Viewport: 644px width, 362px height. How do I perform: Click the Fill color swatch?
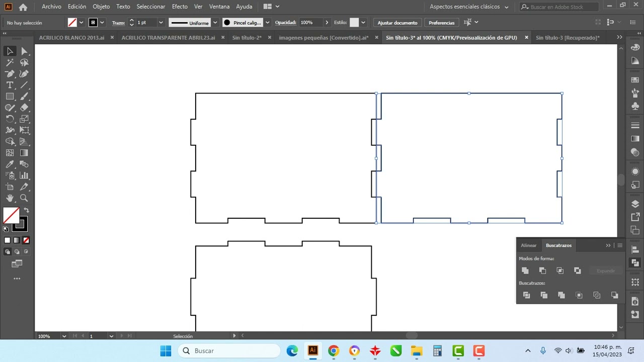[x=11, y=216]
